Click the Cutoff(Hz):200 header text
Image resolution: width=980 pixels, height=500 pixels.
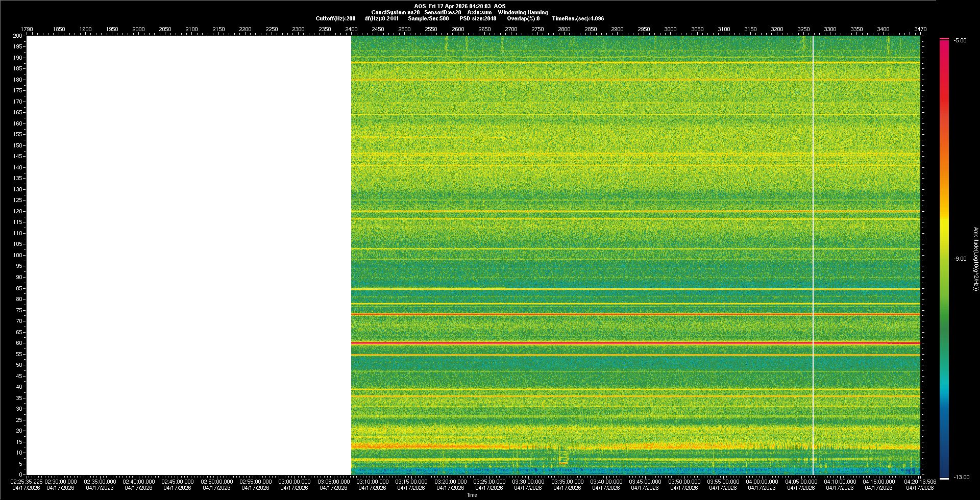(x=335, y=18)
